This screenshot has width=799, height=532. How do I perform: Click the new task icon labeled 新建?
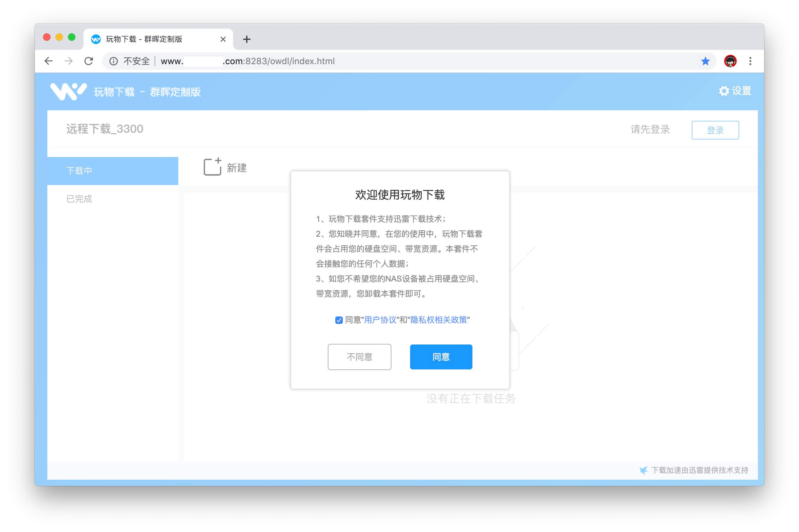[x=213, y=167]
